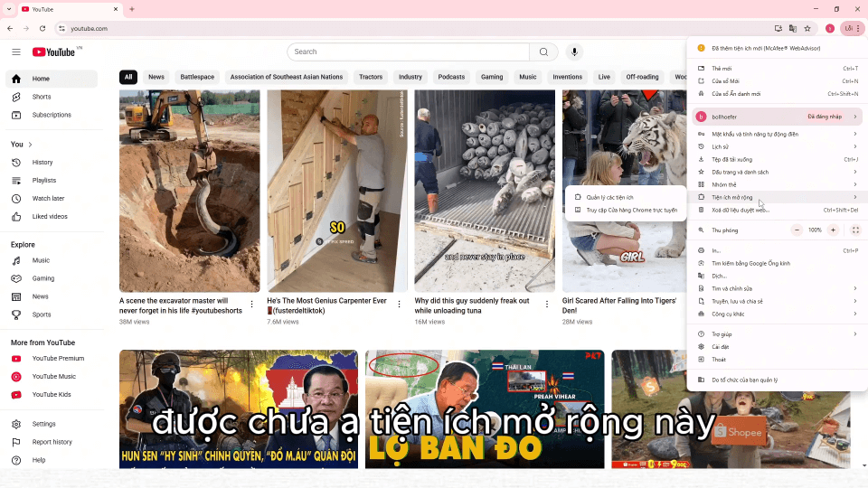Open options for unloading tuna video
The width and height of the screenshot is (868, 488).
coord(547,305)
